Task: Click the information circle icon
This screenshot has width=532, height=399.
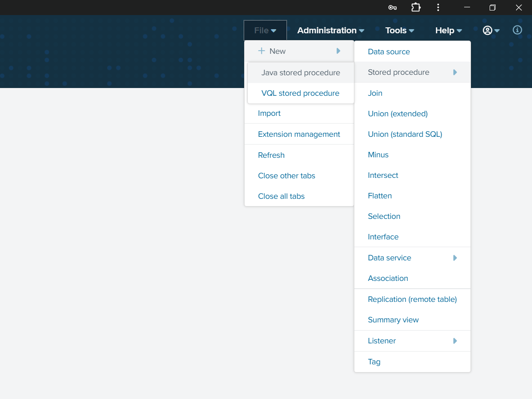Action: (517, 30)
